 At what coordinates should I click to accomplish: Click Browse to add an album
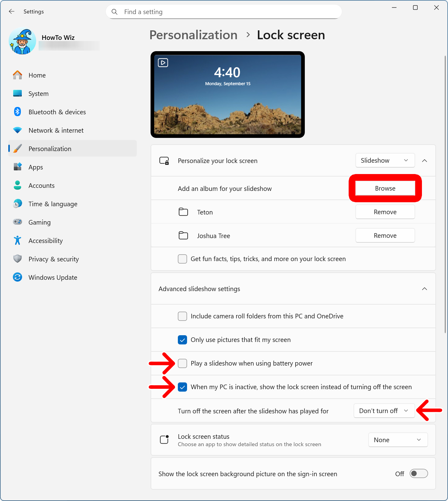click(385, 188)
